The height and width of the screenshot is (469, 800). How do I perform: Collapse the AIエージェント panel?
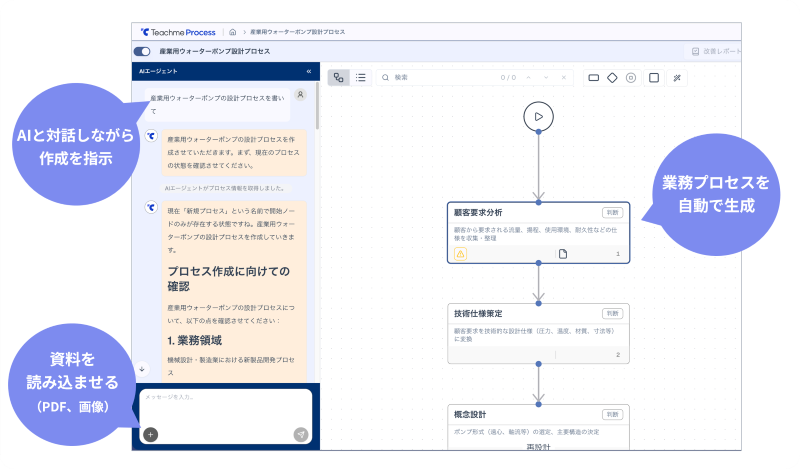tap(308, 72)
